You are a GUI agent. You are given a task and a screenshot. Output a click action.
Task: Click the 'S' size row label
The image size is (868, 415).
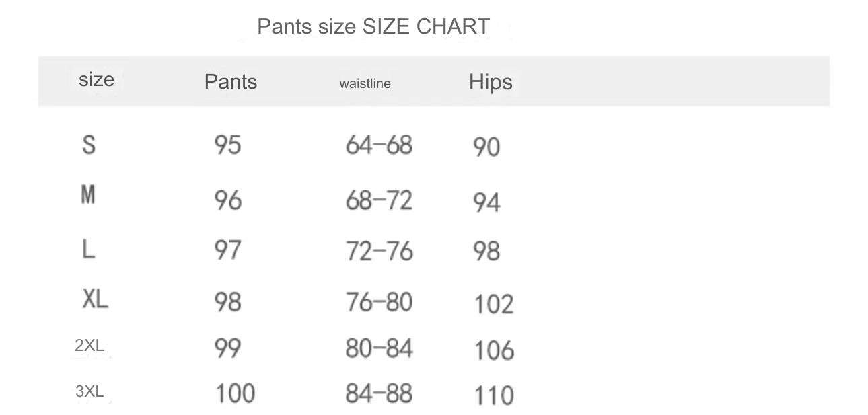pos(89,144)
